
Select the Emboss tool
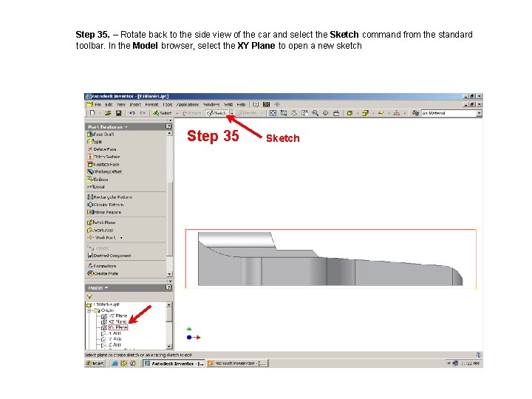tap(98, 179)
